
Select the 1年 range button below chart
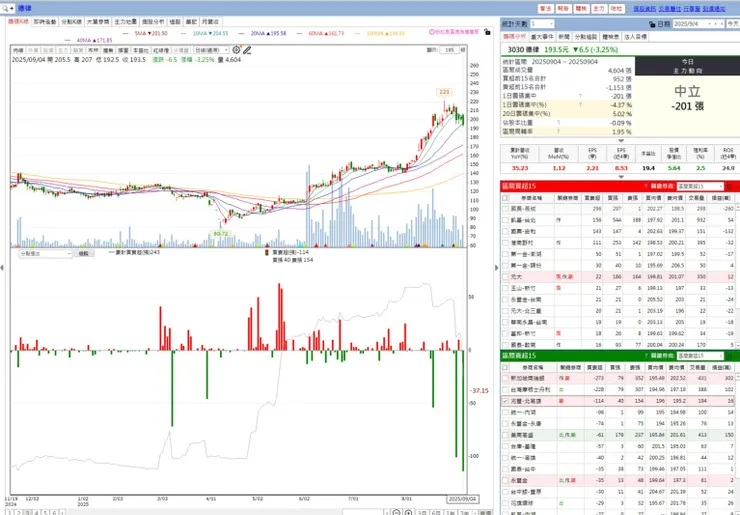[x=450, y=513]
